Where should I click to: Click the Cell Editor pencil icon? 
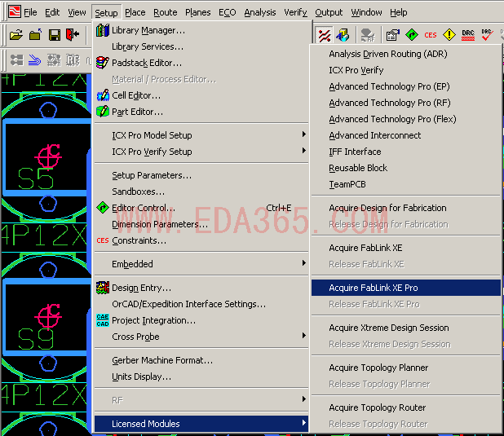pos(103,95)
